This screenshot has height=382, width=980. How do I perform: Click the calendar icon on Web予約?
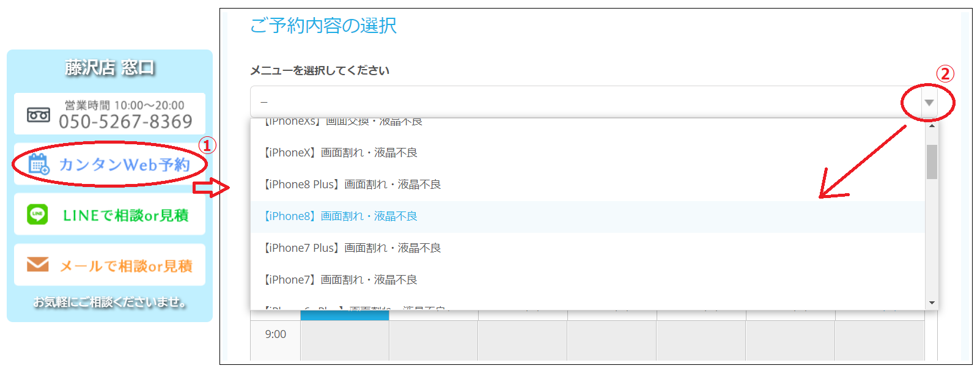coord(39,164)
